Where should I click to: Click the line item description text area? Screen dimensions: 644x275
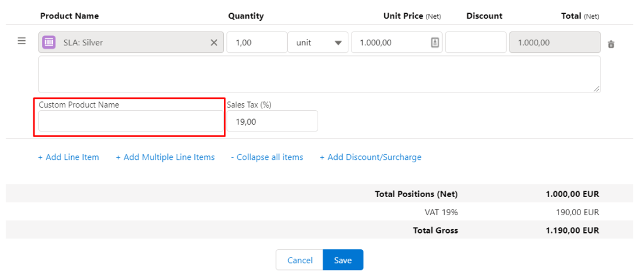(x=319, y=74)
